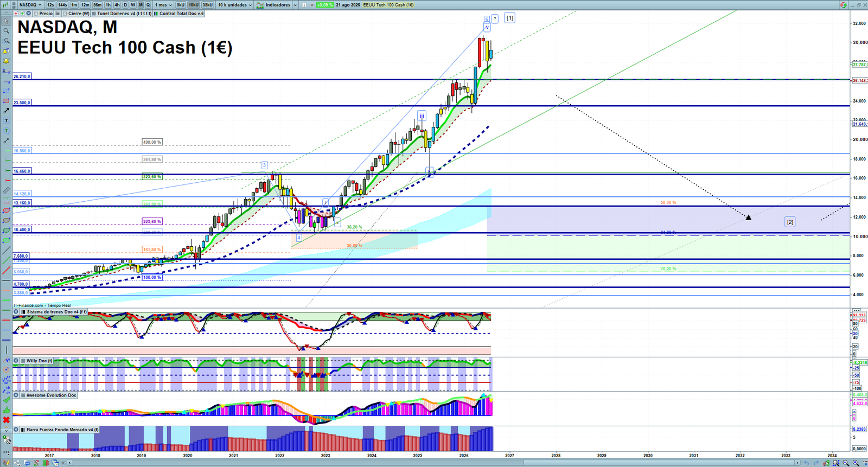Close price panel with blue X icon

click(28, 14)
